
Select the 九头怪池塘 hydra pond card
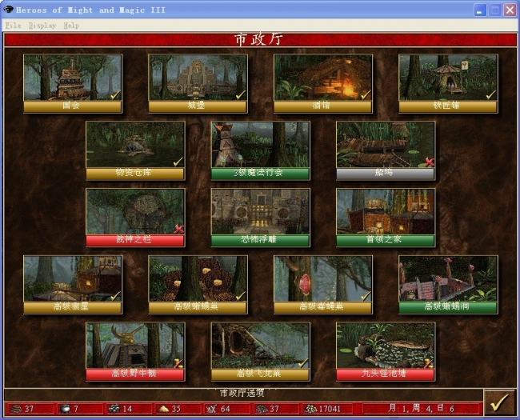click(386, 352)
